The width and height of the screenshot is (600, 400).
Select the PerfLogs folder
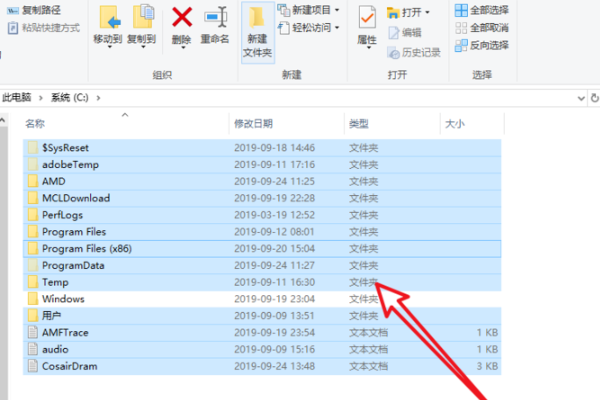coord(262,215)
